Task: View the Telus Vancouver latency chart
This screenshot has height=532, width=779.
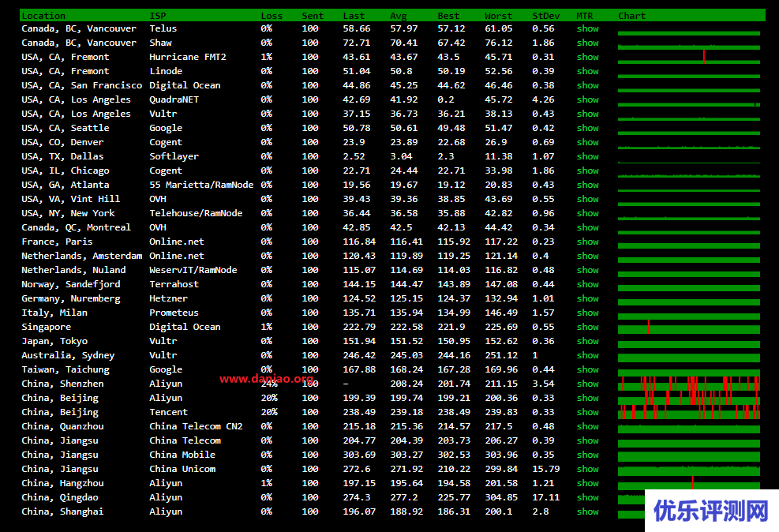Action: point(688,32)
